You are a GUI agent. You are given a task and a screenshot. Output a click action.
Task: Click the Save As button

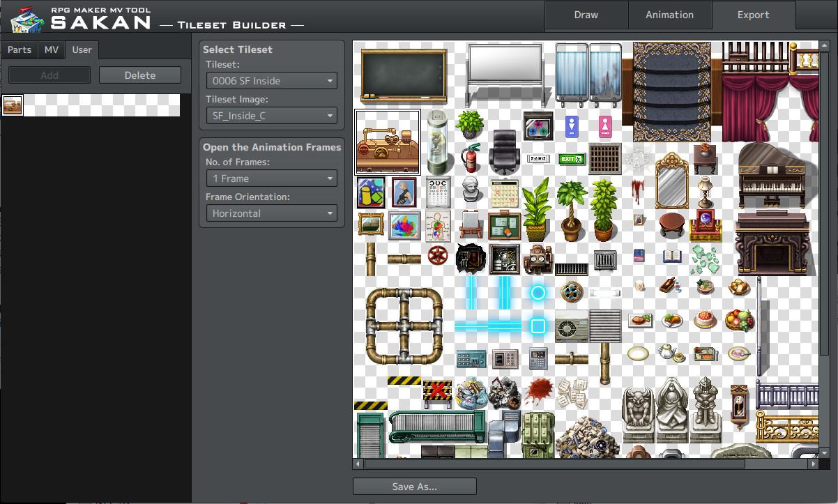[x=414, y=486]
